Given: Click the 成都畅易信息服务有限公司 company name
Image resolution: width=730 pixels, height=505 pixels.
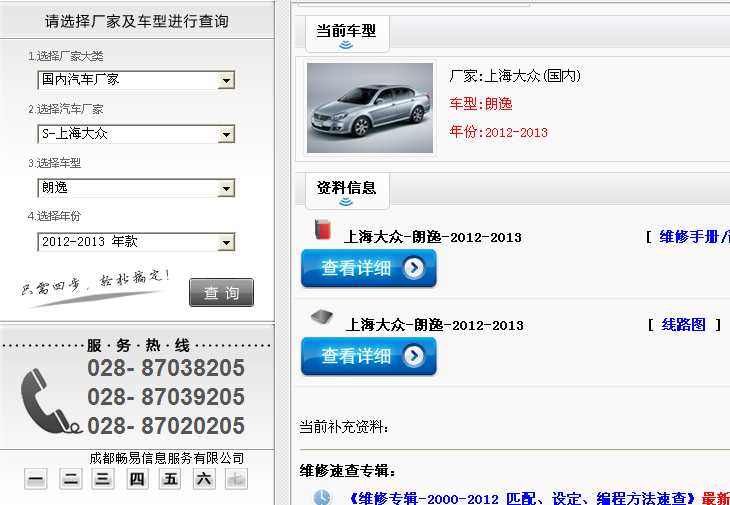Looking at the screenshot, I should 167,458.
